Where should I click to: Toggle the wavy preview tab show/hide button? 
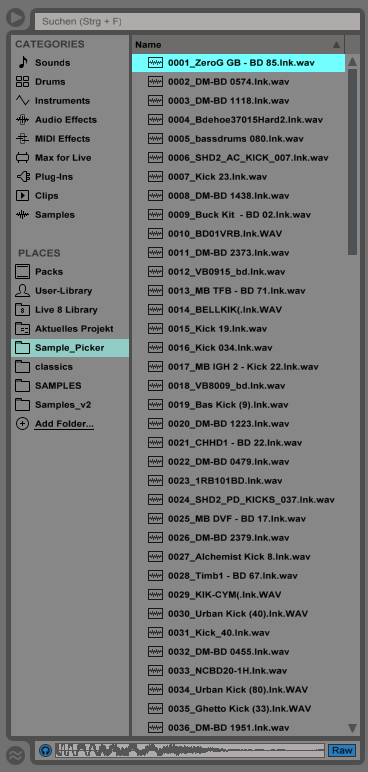[x=15, y=755]
